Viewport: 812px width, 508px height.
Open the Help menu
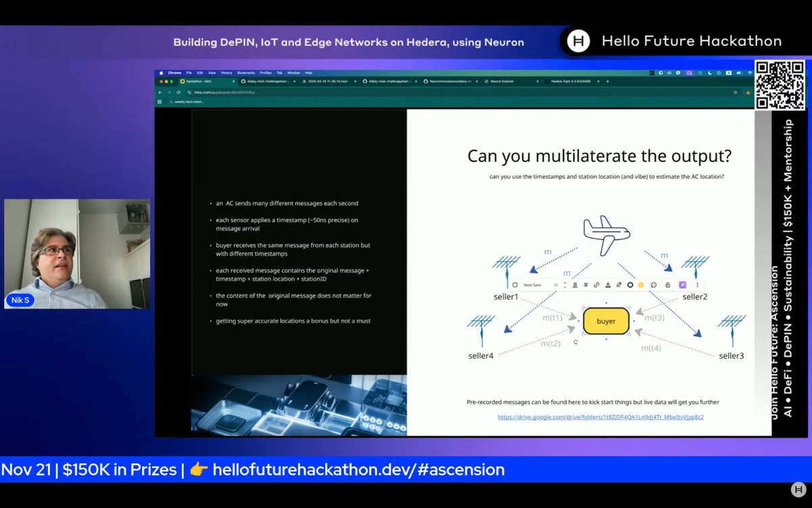click(x=309, y=72)
